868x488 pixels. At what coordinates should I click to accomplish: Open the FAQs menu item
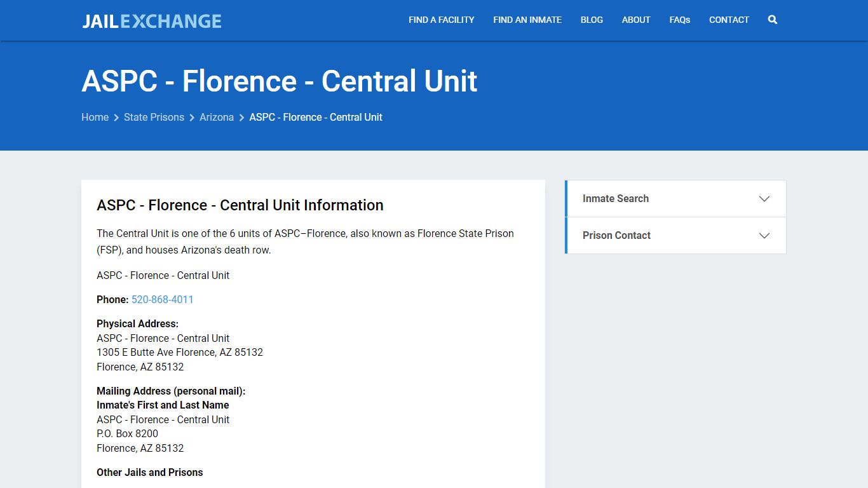679,20
